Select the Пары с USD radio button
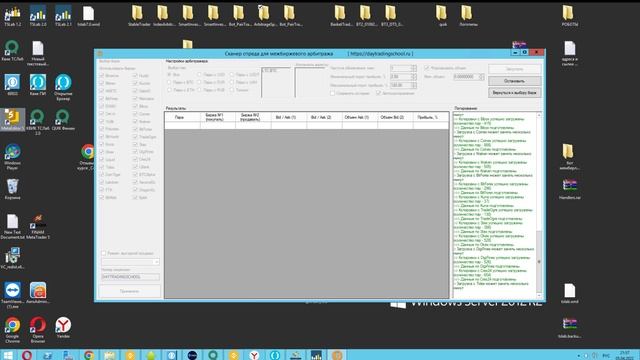Screen dimensions: 640x360 (x=200, y=75)
